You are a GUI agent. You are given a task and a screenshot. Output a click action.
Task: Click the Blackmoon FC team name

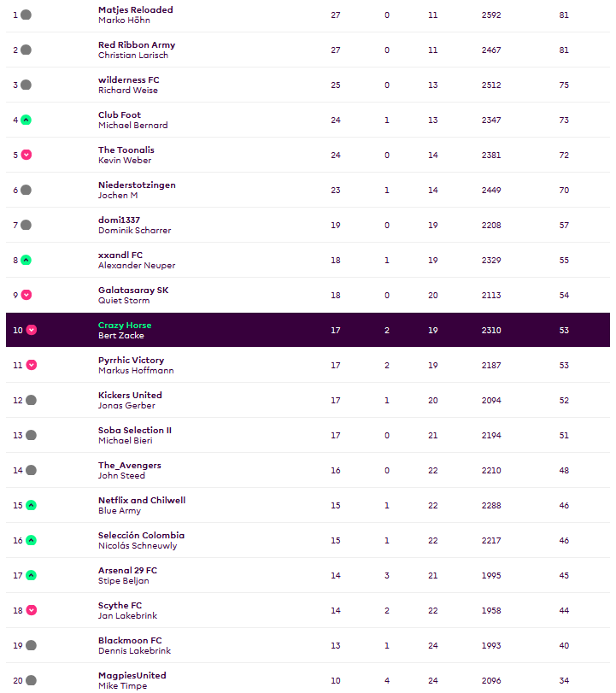click(130, 640)
